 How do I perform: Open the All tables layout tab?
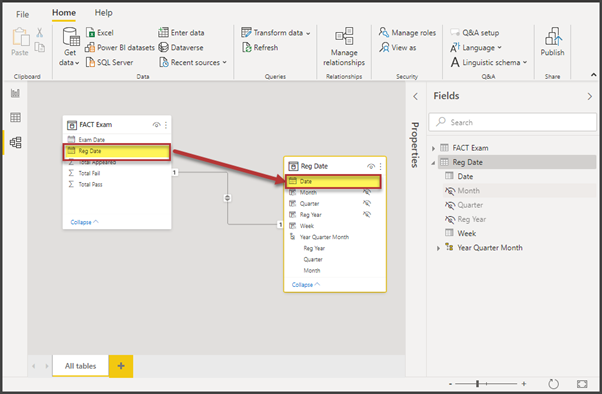[x=81, y=366]
